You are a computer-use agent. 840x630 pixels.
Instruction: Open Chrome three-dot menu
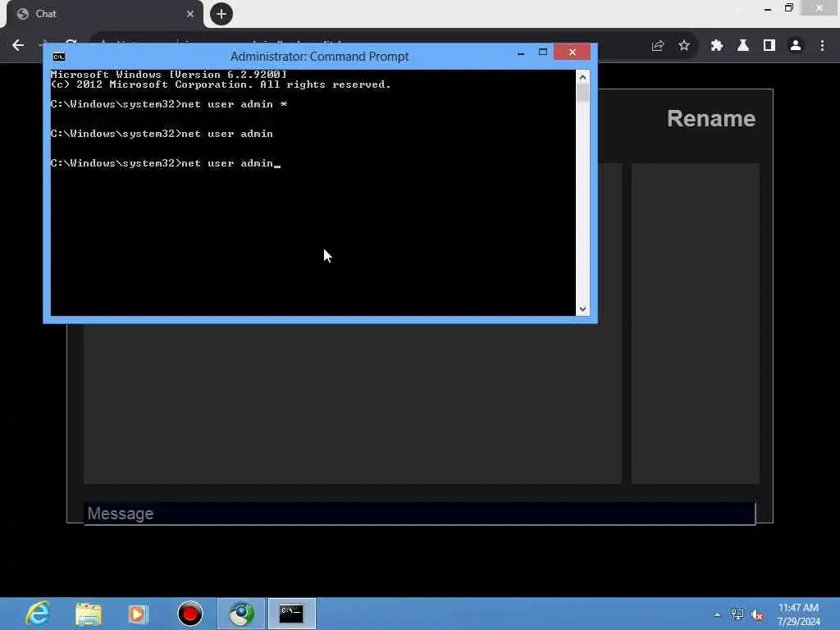[822, 46]
